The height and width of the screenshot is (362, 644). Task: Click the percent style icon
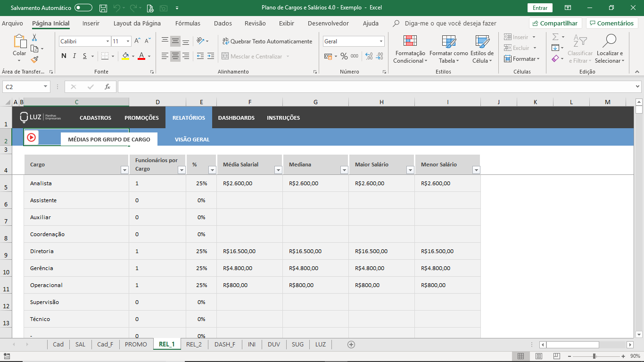click(344, 56)
